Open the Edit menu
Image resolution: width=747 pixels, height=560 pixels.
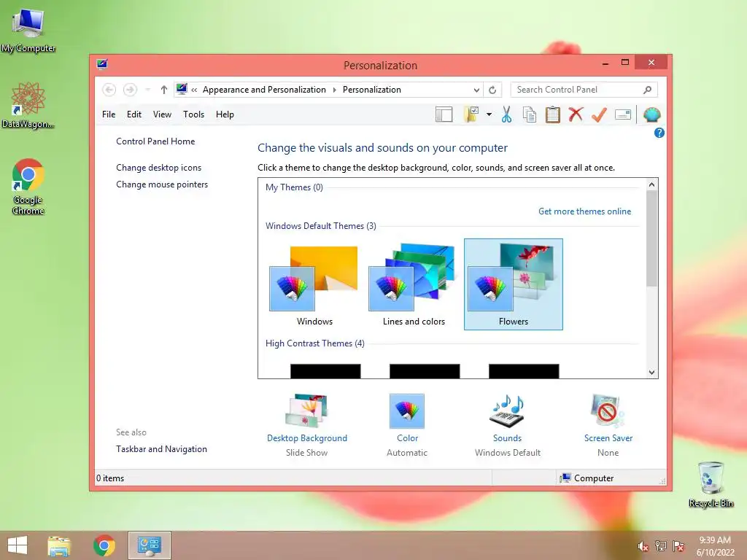click(134, 114)
